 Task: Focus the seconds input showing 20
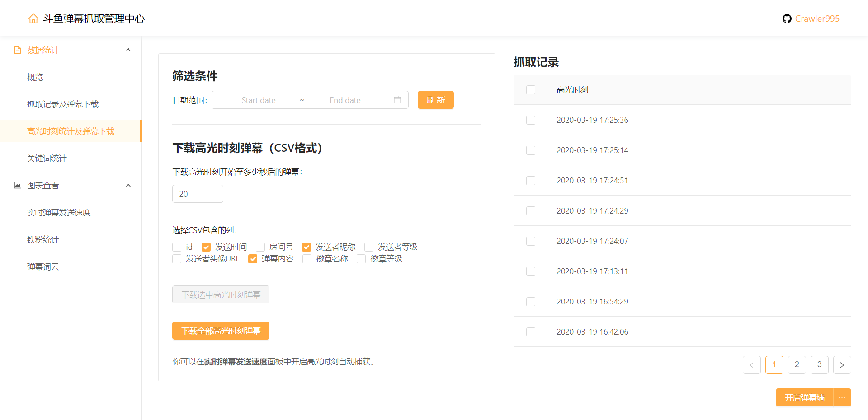click(x=198, y=194)
